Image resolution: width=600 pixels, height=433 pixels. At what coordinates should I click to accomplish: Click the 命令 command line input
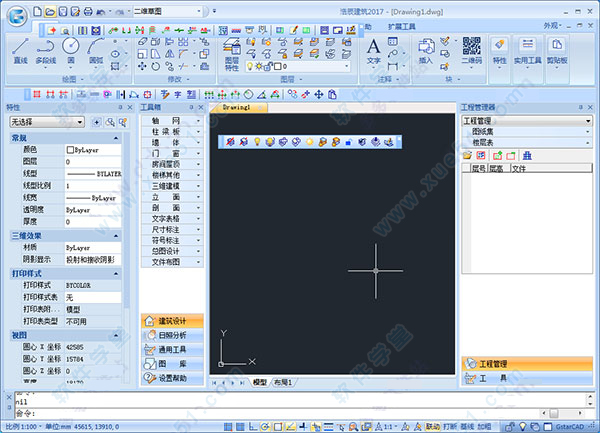click(300, 412)
